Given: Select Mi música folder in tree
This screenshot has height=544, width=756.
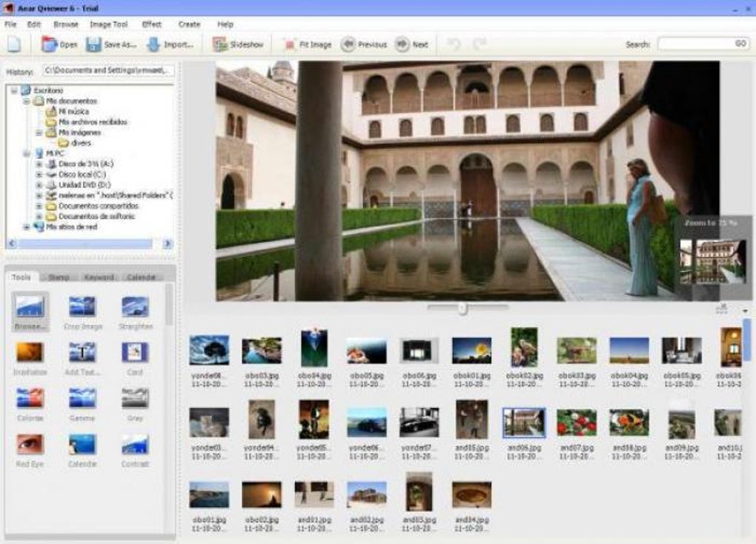Looking at the screenshot, I should click(67, 112).
